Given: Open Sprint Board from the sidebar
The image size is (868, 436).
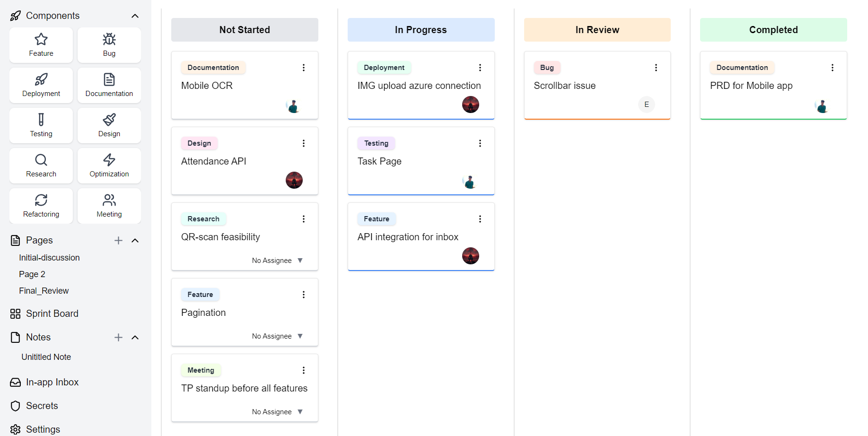Looking at the screenshot, I should point(52,314).
